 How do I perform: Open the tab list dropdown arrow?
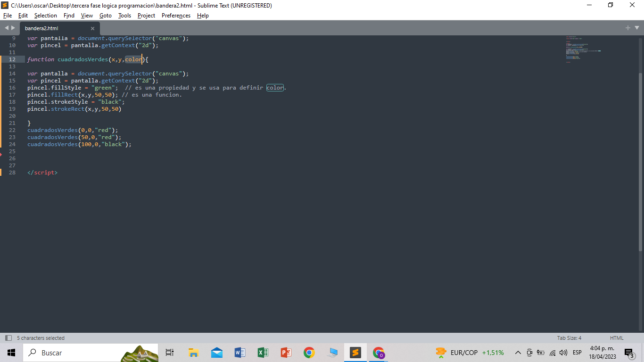(636, 28)
